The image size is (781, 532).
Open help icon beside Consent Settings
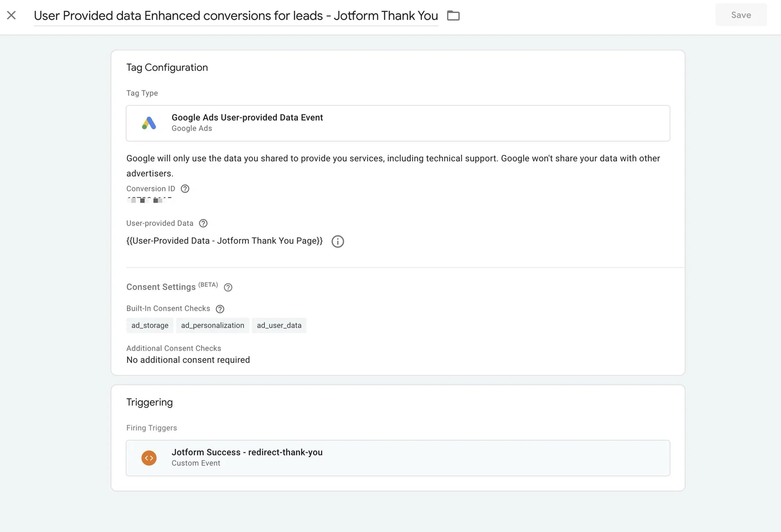click(228, 287)
